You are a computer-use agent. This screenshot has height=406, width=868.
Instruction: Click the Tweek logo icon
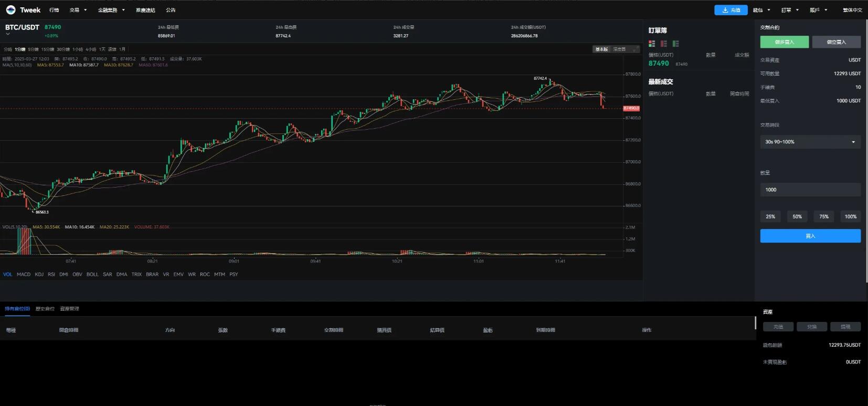click(10, 10)
